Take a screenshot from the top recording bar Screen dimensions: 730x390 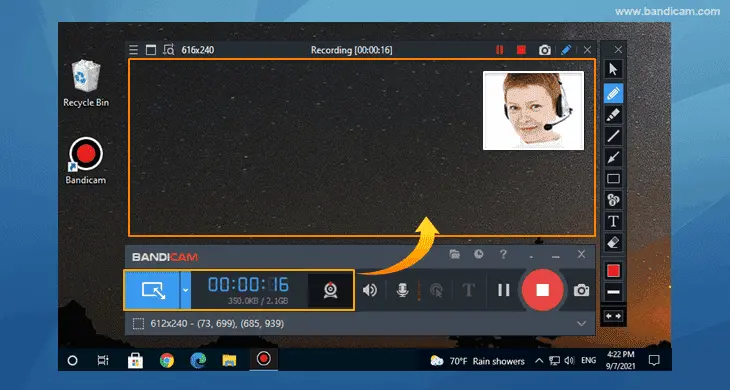point(545,50)
